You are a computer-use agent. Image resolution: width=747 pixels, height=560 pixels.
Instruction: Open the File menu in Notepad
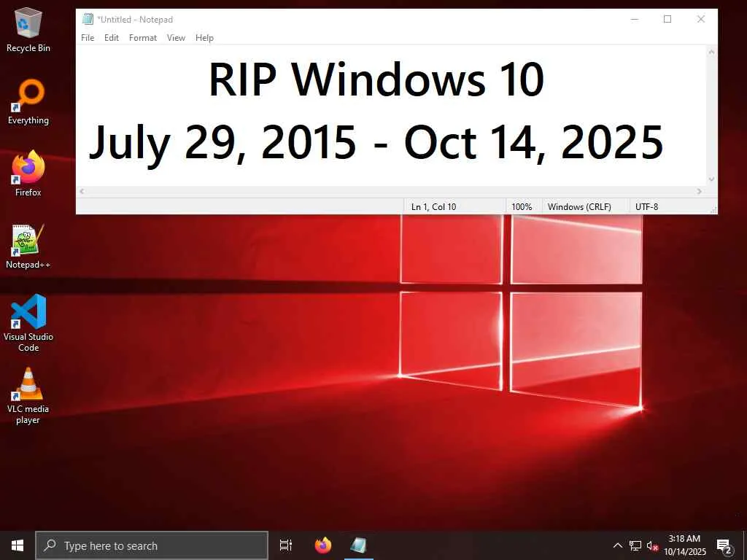point(88,38)
